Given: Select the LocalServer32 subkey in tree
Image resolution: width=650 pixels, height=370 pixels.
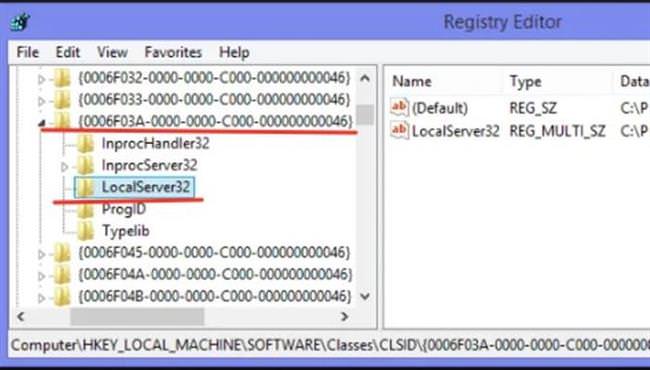Looking at the screenshot, I should [x=146, y=187].
